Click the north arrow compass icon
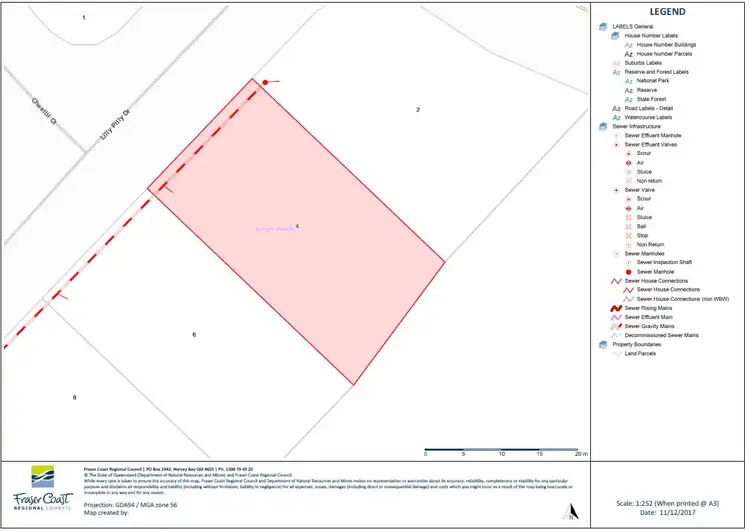This screenshot has height=531, width=750. [569, 511]
